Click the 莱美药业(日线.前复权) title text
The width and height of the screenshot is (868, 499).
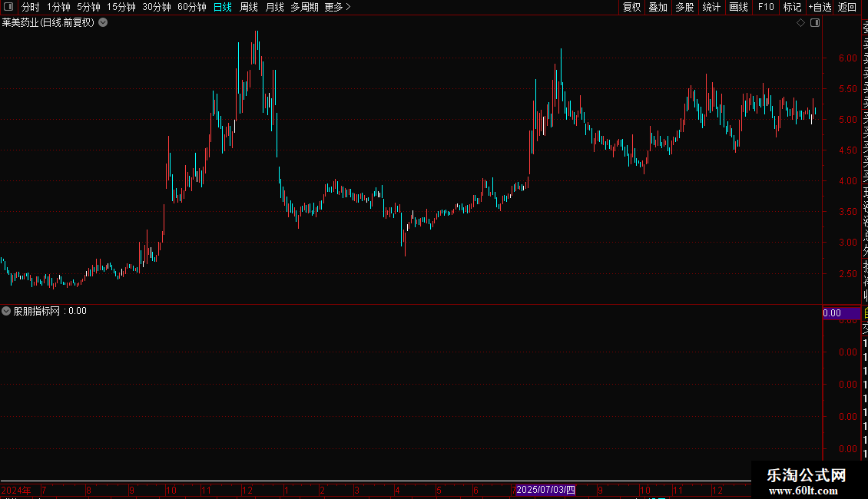pos(48,23)
